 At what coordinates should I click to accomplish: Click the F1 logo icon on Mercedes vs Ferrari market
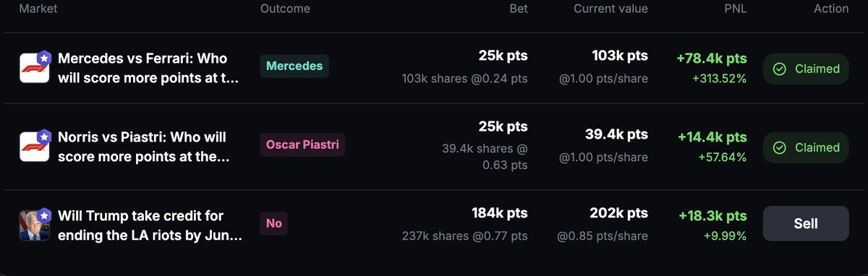(x=33, y=68)
